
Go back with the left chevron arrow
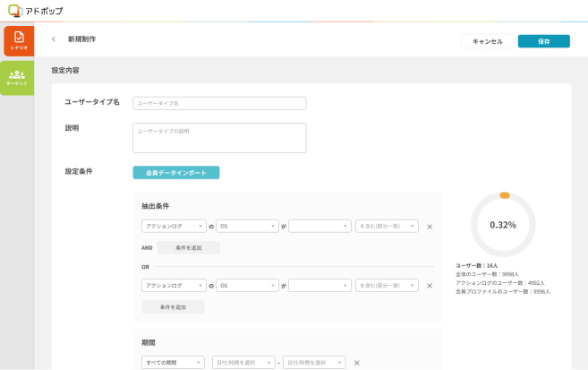(54, 39)
